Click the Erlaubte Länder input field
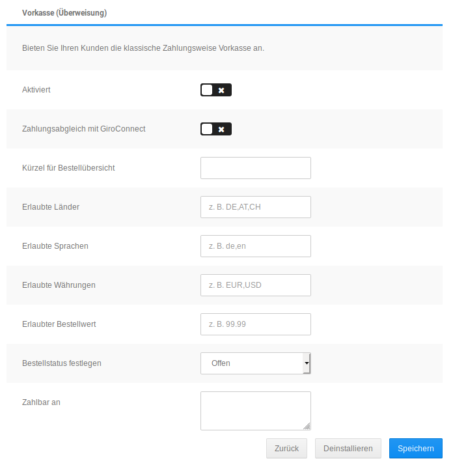Viewport: 453px width, 476px height. click(x=255, y=207)
